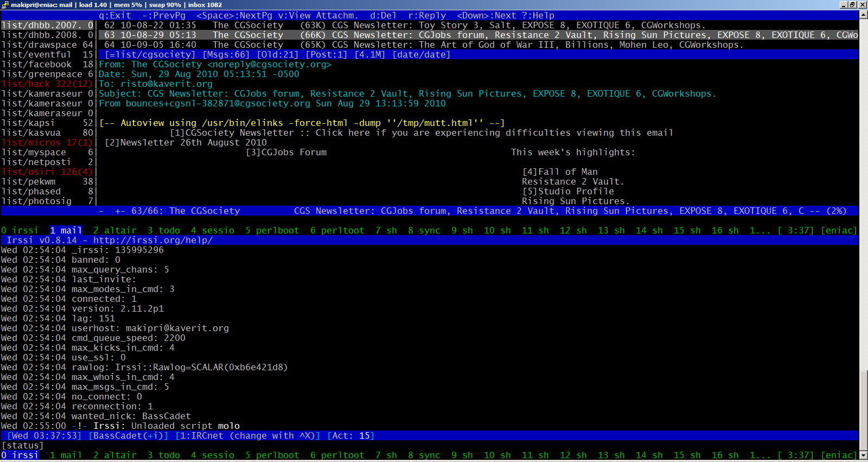The height and width of the screenshot is (462, 868).
Task: Open list/phased folder
Action: [47, 191]
